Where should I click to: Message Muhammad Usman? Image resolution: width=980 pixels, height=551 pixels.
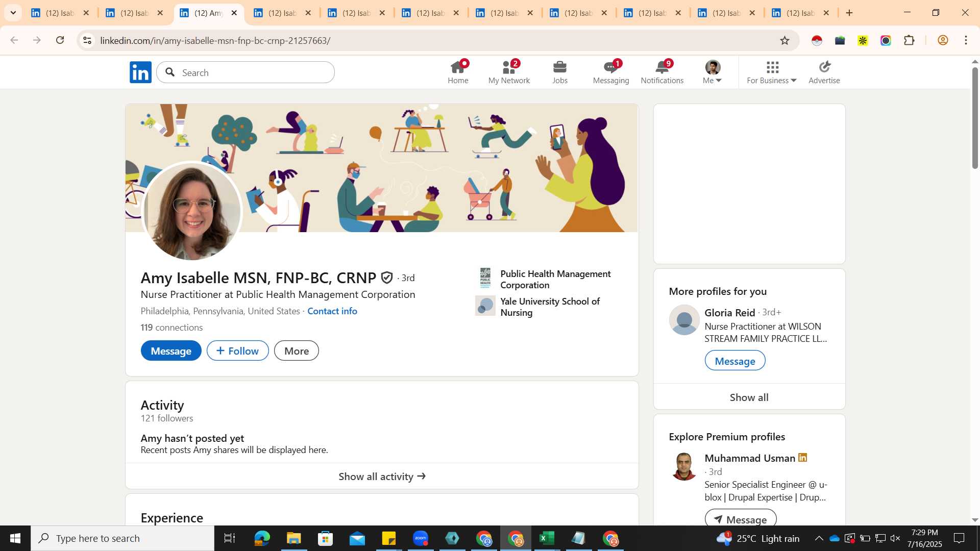tap(741, 518)
